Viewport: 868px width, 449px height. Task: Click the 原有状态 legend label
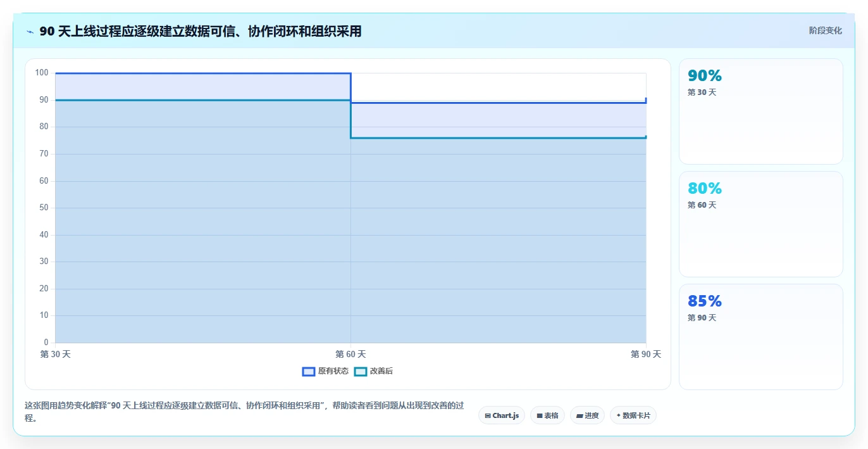tap(333, 372)
